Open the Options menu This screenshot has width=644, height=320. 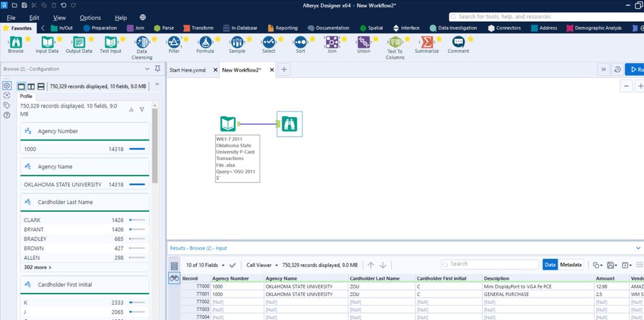[x=90, y=17]
